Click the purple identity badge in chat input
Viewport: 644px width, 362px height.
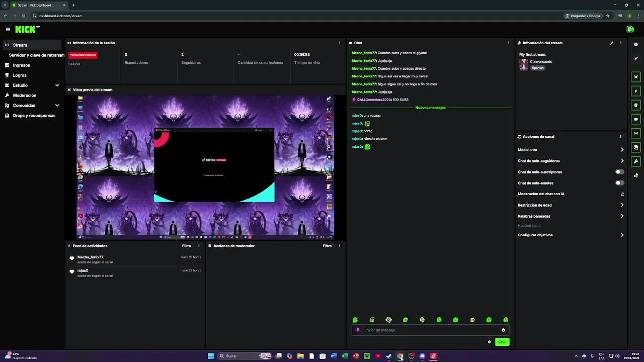358,330
